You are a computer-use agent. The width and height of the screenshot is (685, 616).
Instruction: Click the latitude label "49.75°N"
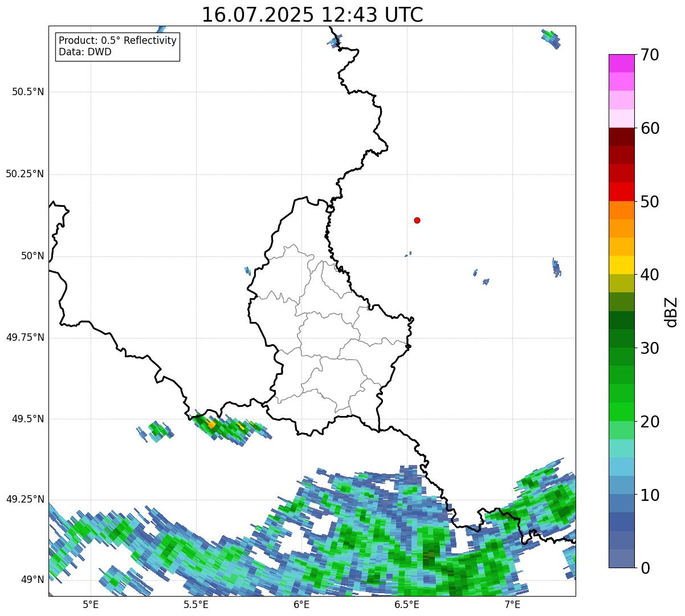coord(25,337)
